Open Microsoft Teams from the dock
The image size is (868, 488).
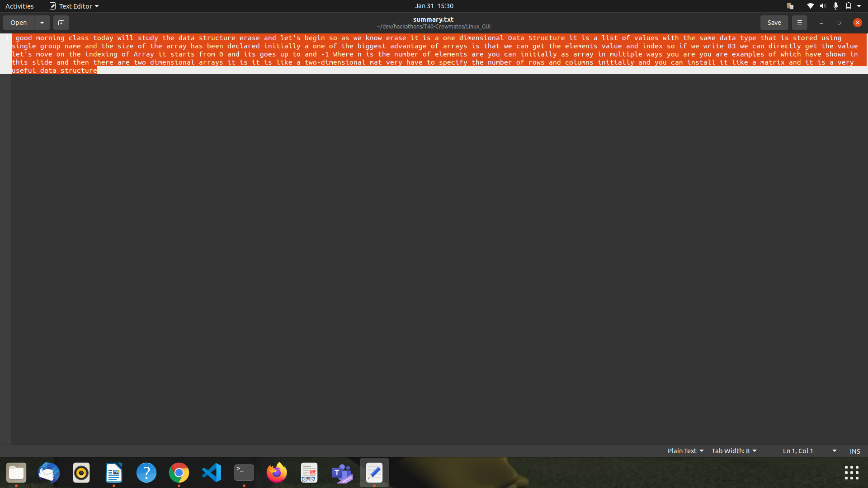[x=342, y=473]
